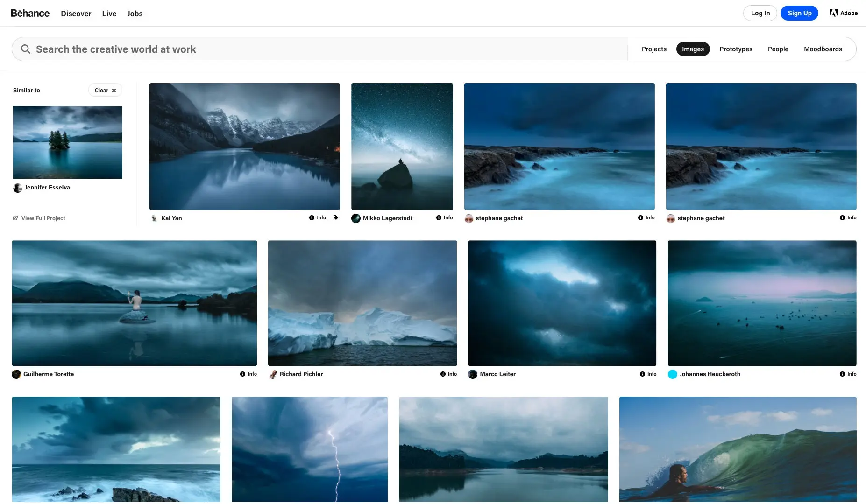Click Jennifer Esseiva's avatar
Image resolution: width=866 pixels, height=504 pixels.
point(17,188)
